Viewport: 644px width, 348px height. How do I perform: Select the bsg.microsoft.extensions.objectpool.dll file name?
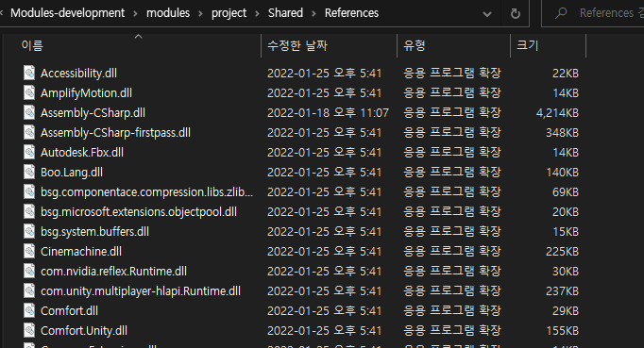point(139,212)
